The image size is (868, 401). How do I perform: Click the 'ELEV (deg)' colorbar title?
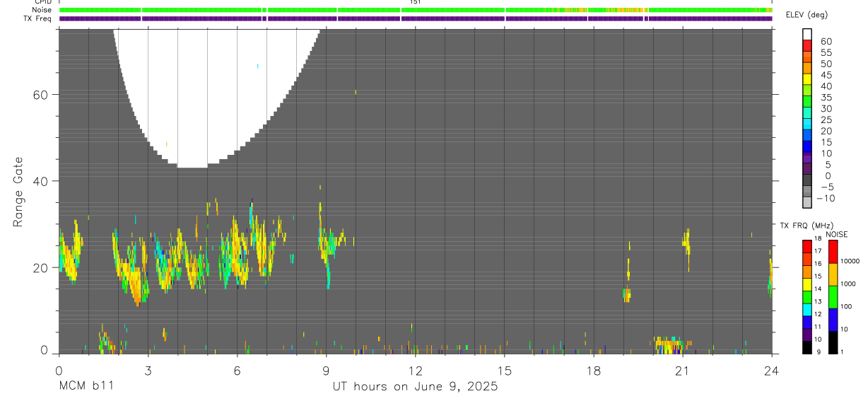click(807, 15)
